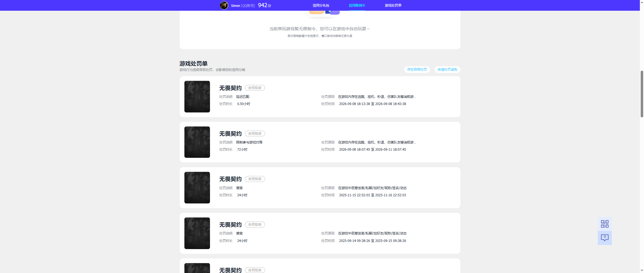Click 处罚结束 badge on the 72小时 card
Viewport: 644px width, 273px height.
pos(255,134)
